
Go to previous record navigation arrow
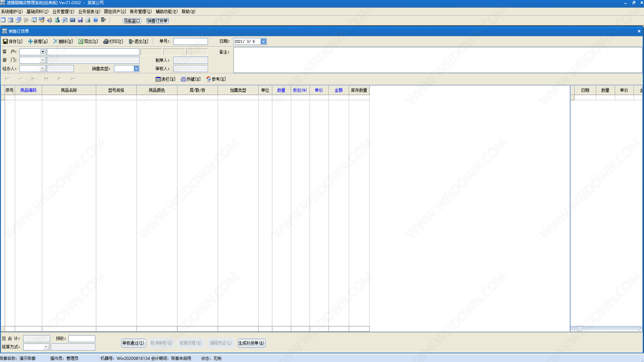click(x=21, y=79)
